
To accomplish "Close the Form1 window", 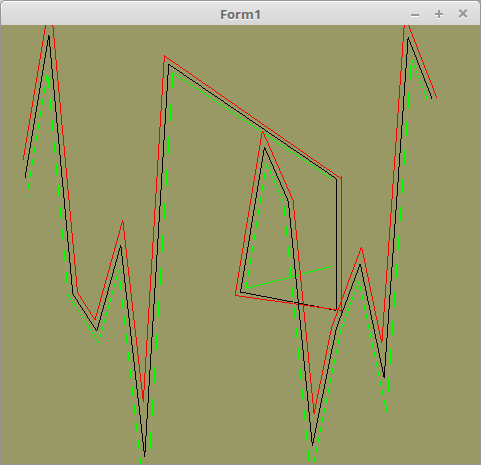I will click(463, 14).
